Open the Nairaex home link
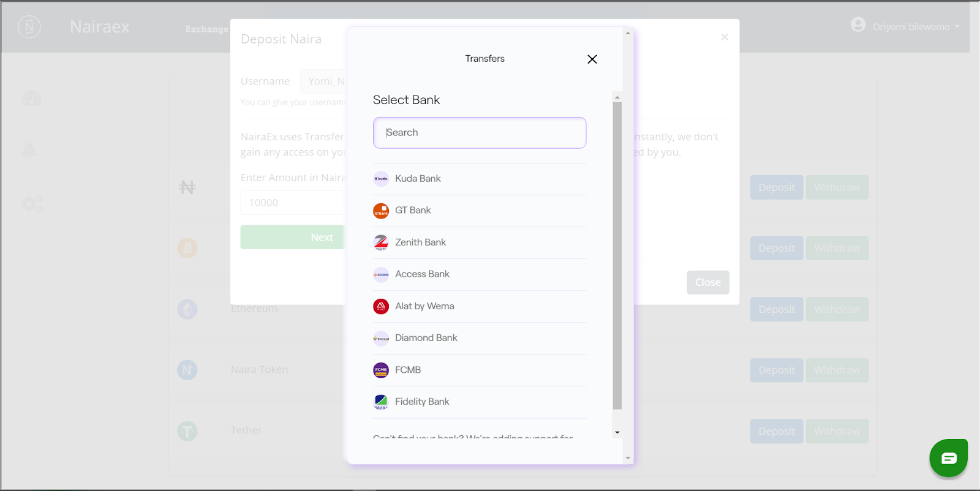Screen dimensions: 980x491 (100, 27)
